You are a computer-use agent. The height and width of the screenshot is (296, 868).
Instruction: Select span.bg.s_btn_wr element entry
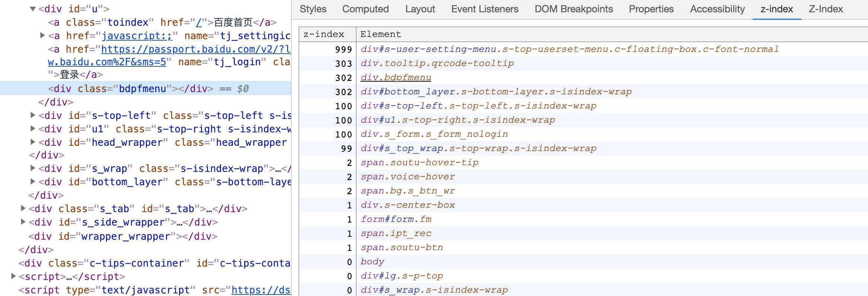pyautogui.click(x=408, y=190)
